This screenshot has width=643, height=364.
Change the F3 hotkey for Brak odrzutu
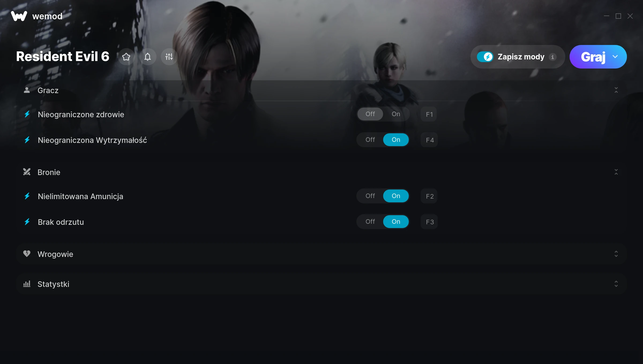[429, 222]
